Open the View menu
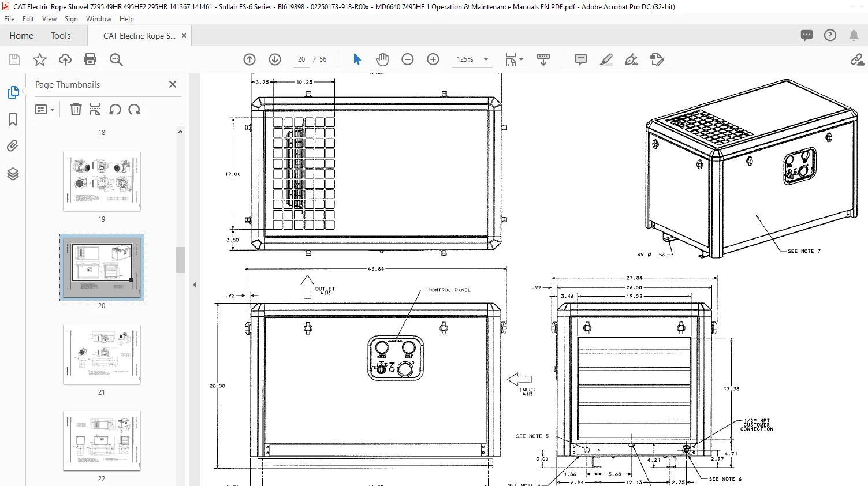The image size is (868, 486). click(x=50, y=19)
